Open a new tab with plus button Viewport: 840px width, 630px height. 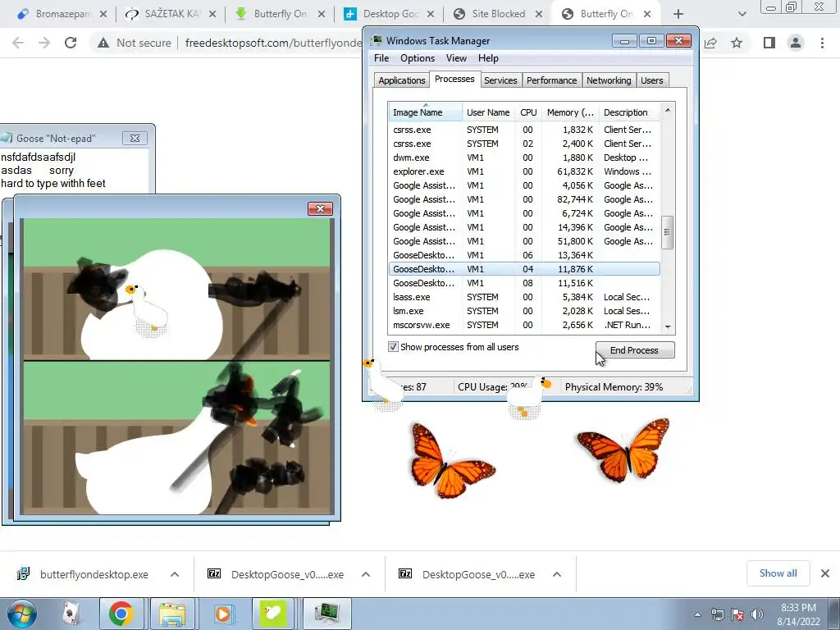tap(678, 14)
